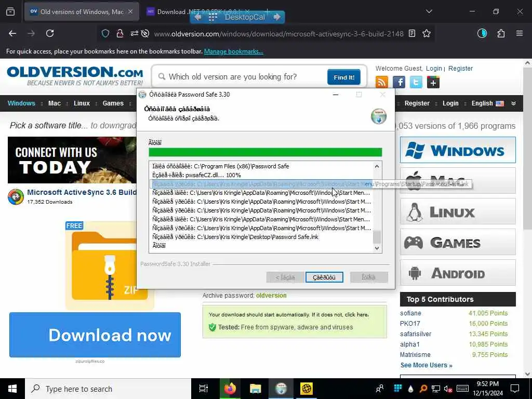
Task: Open the See More Users link
Action: click(x=426, y=365)
